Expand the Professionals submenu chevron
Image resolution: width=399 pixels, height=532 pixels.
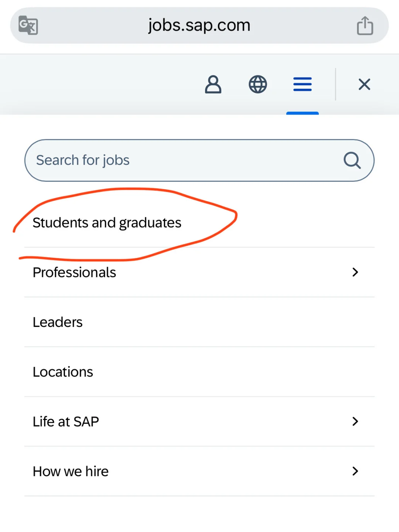pos(355,272)
